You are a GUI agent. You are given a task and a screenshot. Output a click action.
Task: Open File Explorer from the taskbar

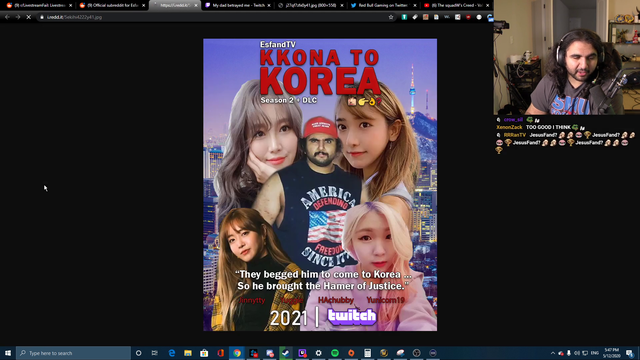188,353
